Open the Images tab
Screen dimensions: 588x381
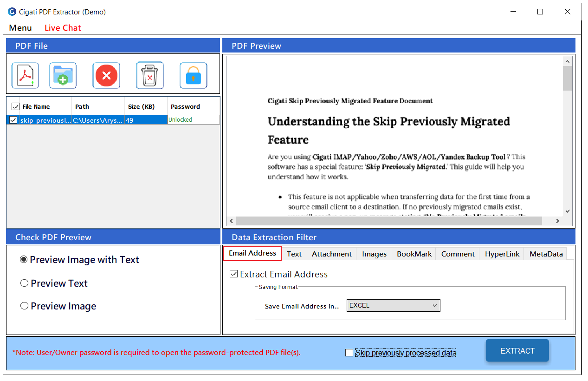(x=374, y=254)
